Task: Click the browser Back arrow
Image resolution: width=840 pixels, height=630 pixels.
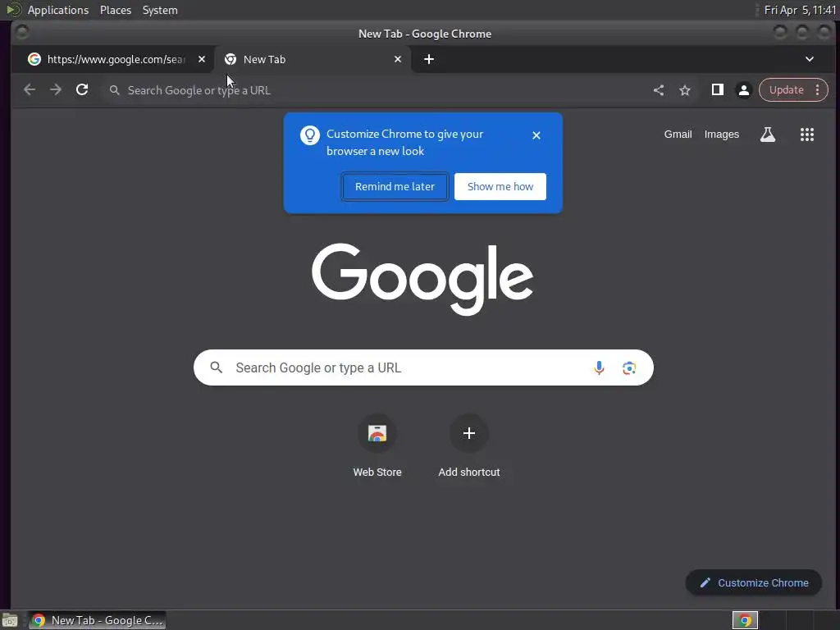Action: [30, 90]
